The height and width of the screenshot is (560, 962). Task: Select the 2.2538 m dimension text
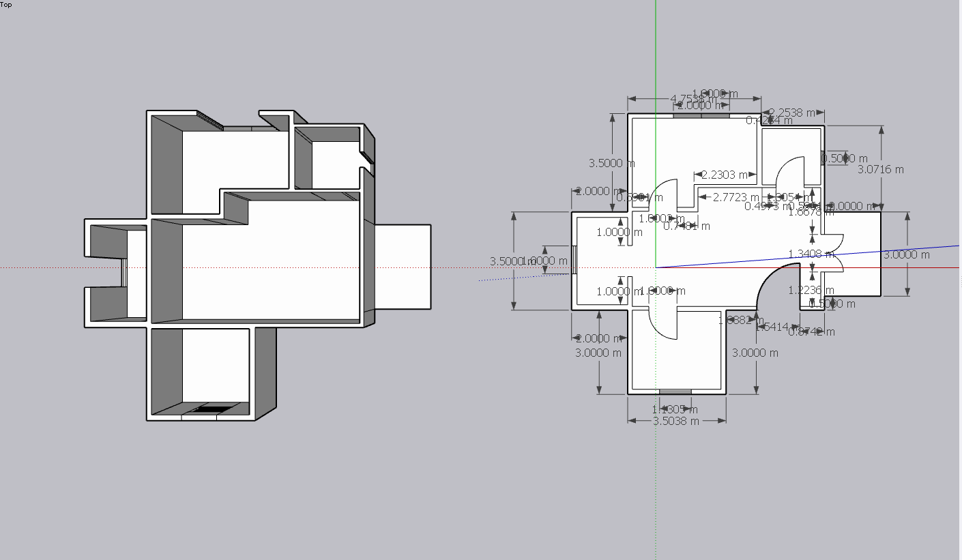791,113
